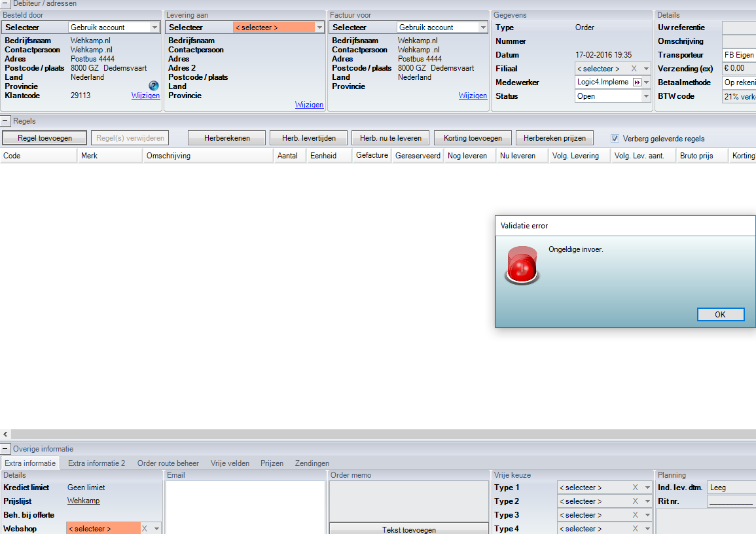Viewport: 756px width, 534px height.
Task: Click inside the Order memo text area
Action: pyautogui.click(x=409, y=501)
